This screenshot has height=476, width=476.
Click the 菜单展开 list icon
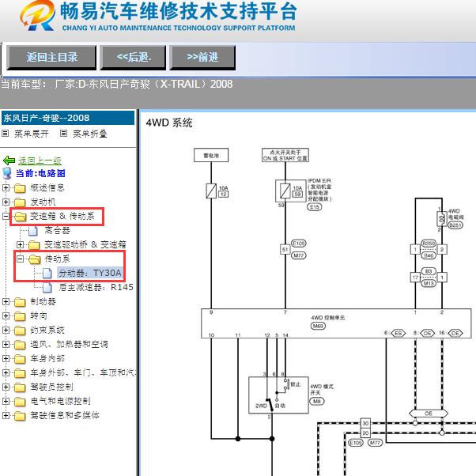click(6, 134)
